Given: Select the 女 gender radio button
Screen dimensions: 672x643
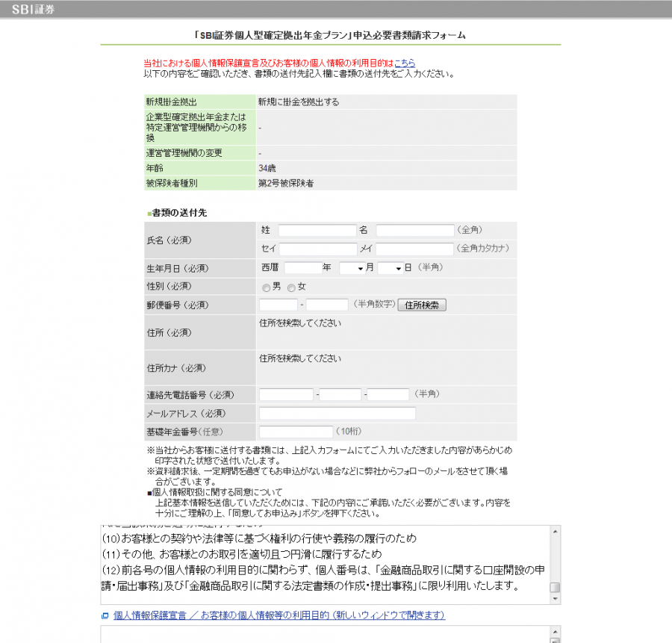Looking at the screenshot, I should point(291,288).
